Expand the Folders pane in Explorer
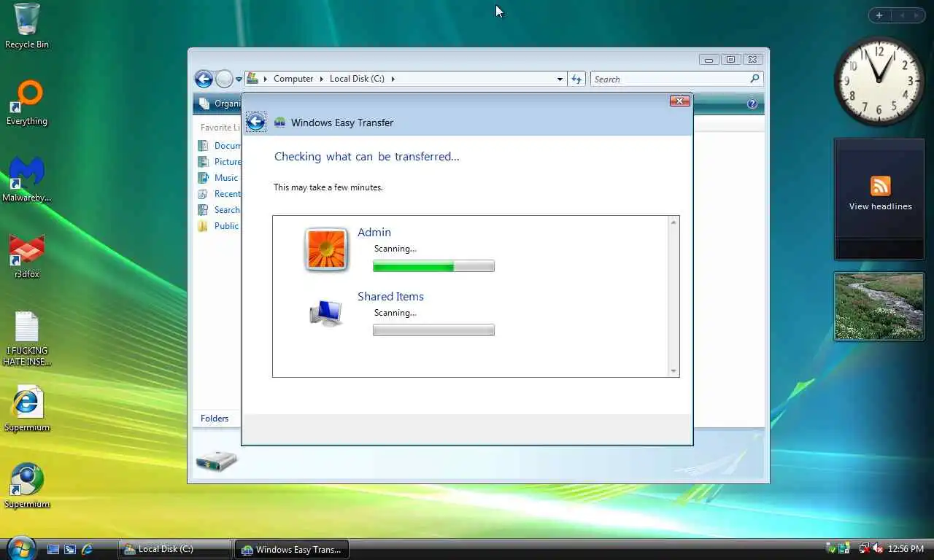This screenshot has height=560, width=934. pos(215,419)
